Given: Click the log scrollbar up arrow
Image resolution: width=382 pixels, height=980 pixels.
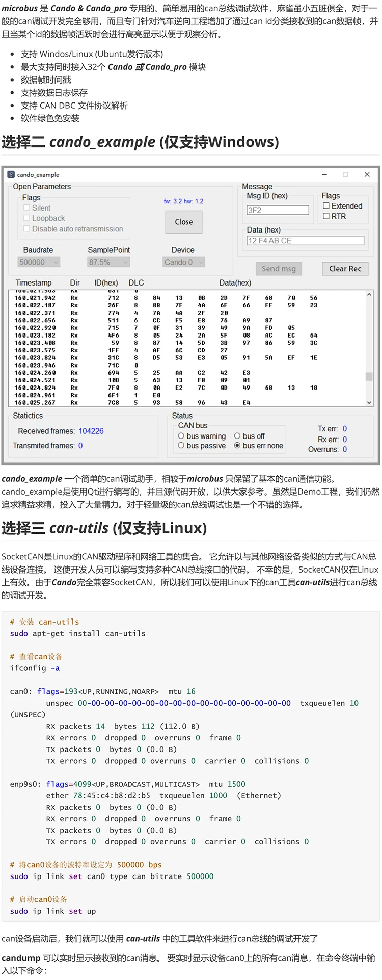Looking at the screenshot, I should 369,294.
